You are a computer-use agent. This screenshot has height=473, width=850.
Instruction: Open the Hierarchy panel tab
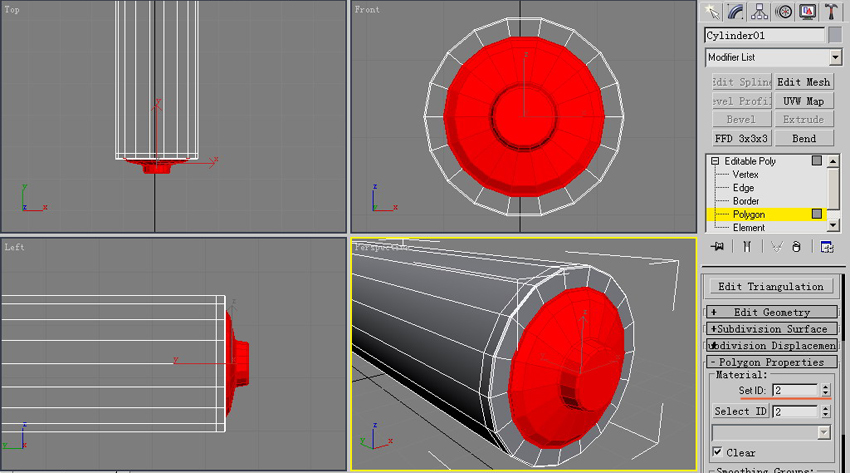coord(759,11)
